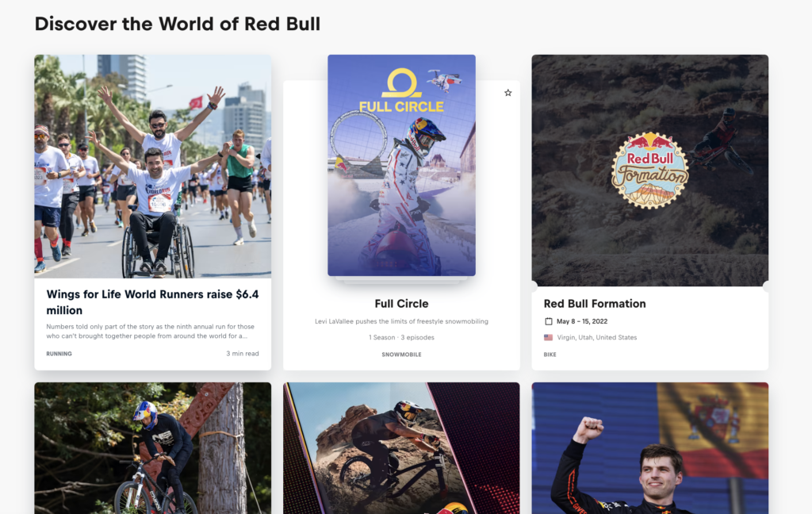The width and height of the screenshot is (812, 514).
Task: Click the '1 Season · 3 episodes' text
Action: coord(401,337)
